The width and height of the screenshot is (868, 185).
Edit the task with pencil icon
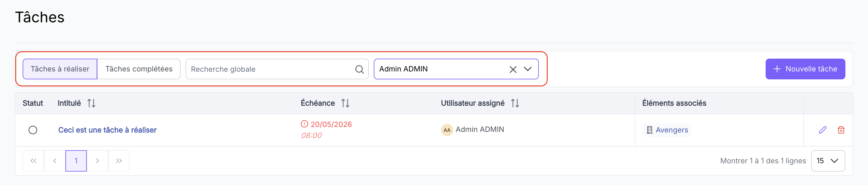tap(822, 130)
